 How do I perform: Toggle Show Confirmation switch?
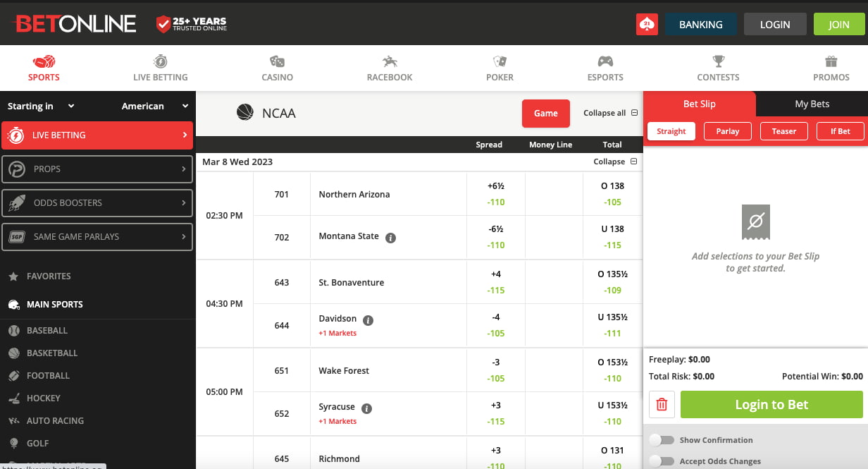coord(662,440)
